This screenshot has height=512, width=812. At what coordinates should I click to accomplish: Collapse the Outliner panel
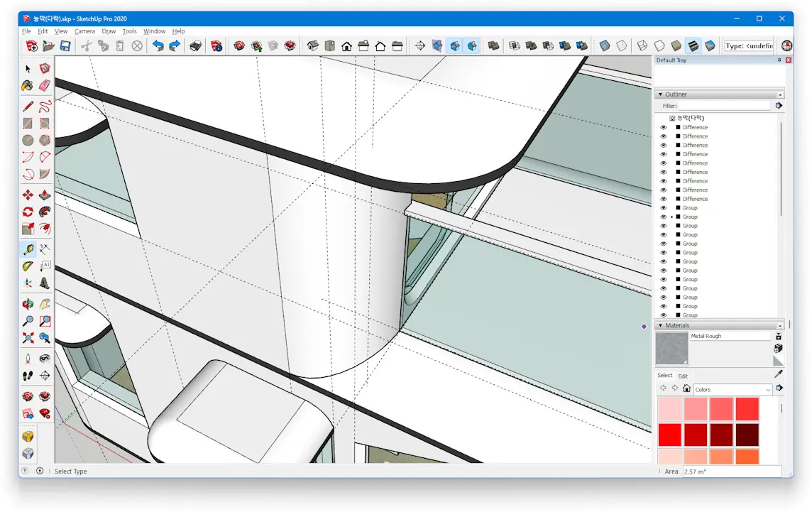660,94
